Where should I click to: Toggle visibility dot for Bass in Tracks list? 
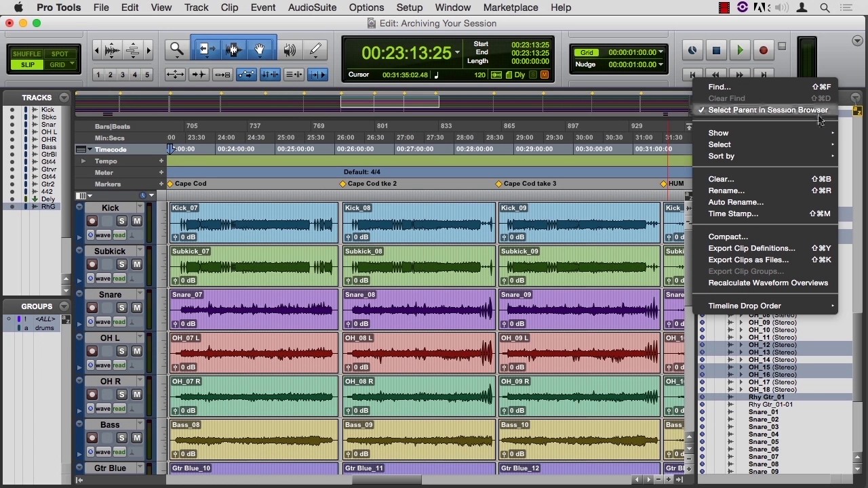[x=12, y=147]
